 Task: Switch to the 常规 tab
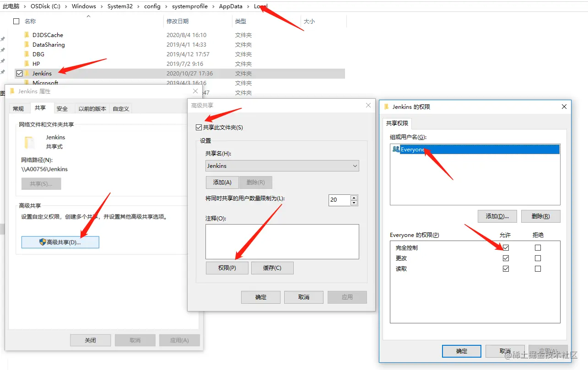[18, 108]
